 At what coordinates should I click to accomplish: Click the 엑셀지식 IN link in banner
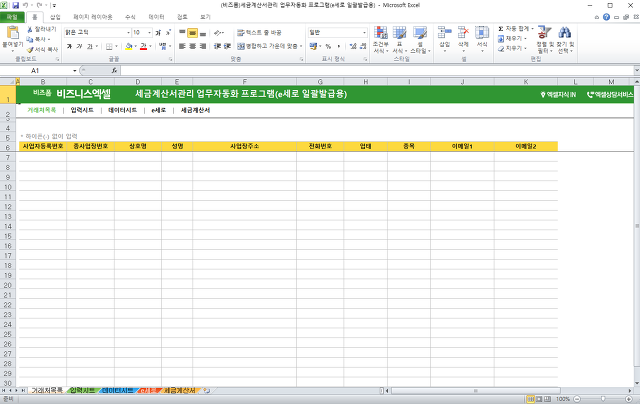pyautogui.click(x=558, y=95)
